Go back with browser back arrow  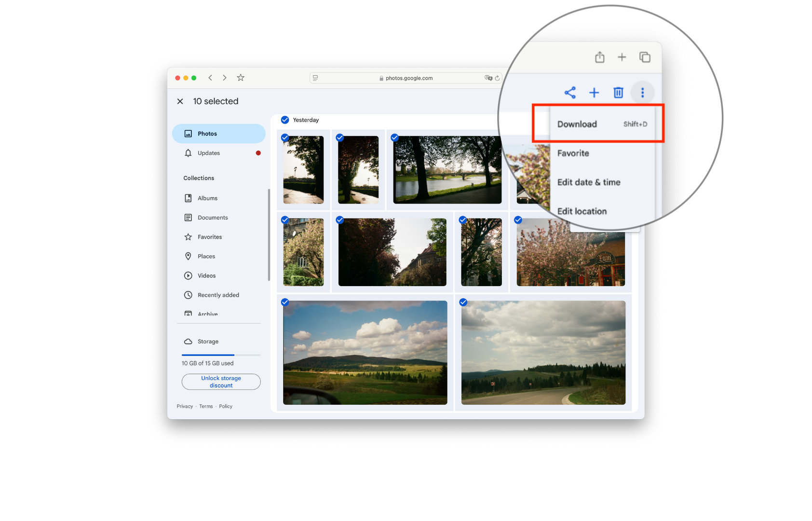[x=210, y=78]
